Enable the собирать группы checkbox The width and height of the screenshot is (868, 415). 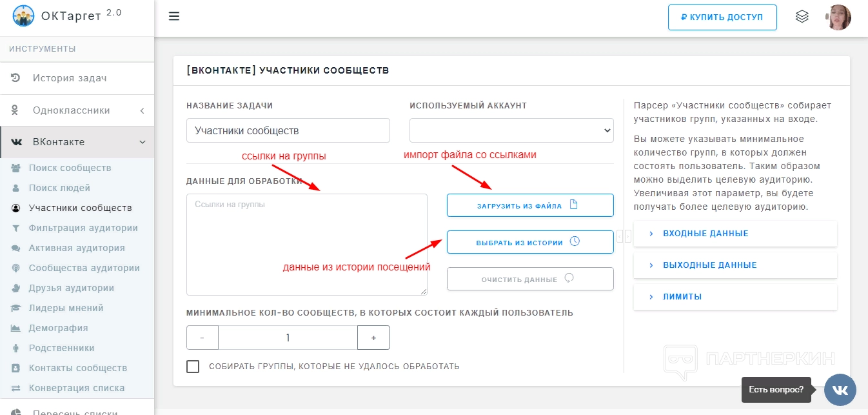click(x=193, y=367)
